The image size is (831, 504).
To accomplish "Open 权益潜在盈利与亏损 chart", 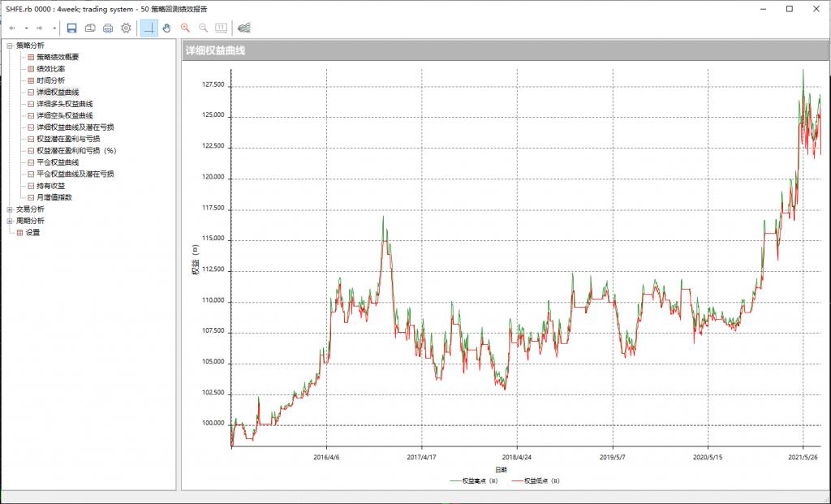I will (68, 139).
